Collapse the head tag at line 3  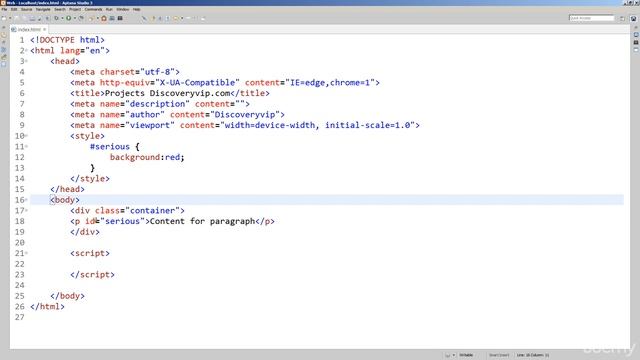tap(27, 61)
